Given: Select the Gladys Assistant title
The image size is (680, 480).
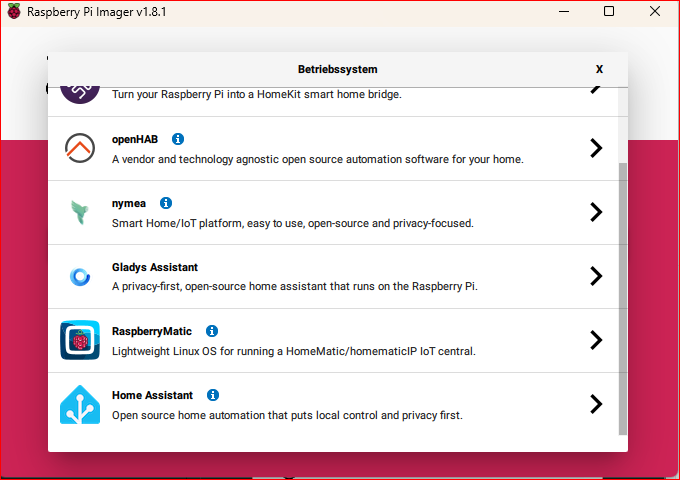Looking at the screenshot, I should 155,267.
